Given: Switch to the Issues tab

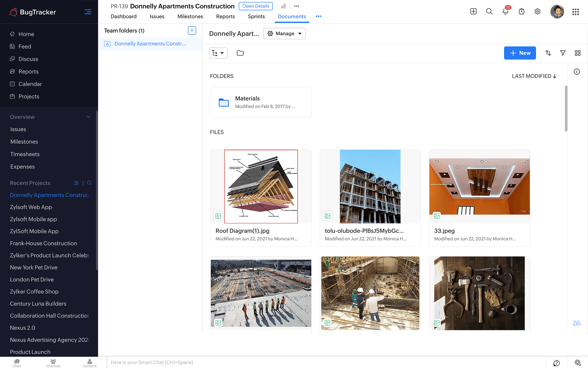Looking at the screenshot, I should point(157,17).
